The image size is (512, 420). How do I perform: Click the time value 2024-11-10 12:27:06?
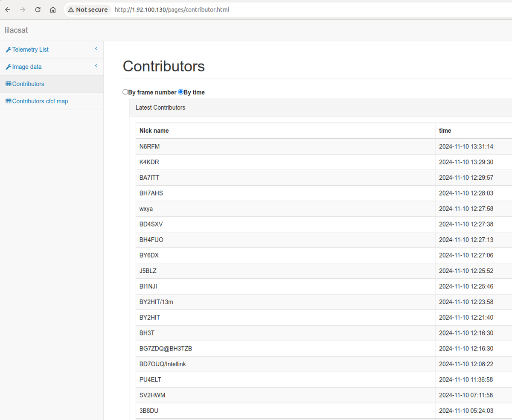[466, 255]
